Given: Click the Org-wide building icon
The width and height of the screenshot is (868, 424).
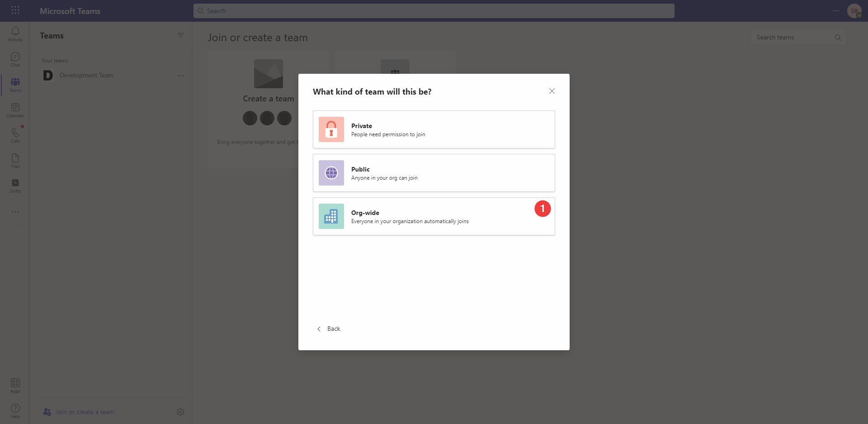Looking at the screenshot, I should coord(331,216).
